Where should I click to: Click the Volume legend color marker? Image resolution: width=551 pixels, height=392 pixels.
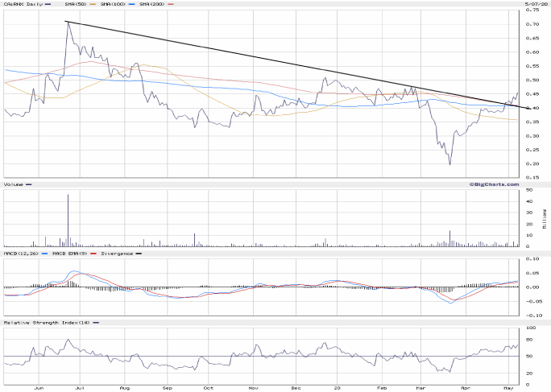(28, 184)
